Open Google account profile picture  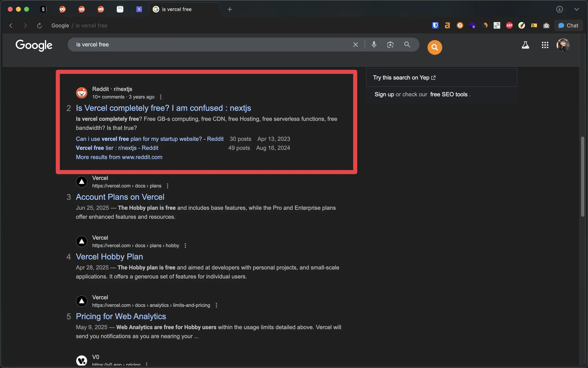(563, 45)
